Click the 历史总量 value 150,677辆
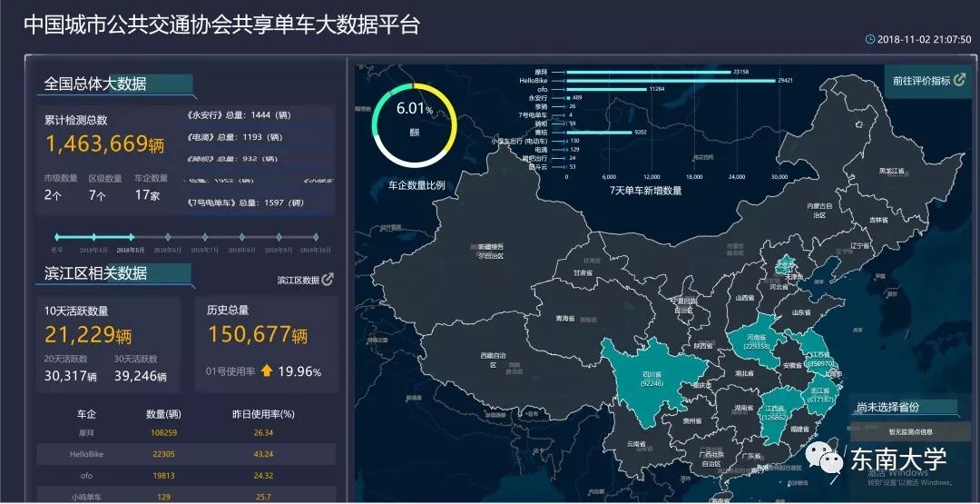 tap(258, 334)
